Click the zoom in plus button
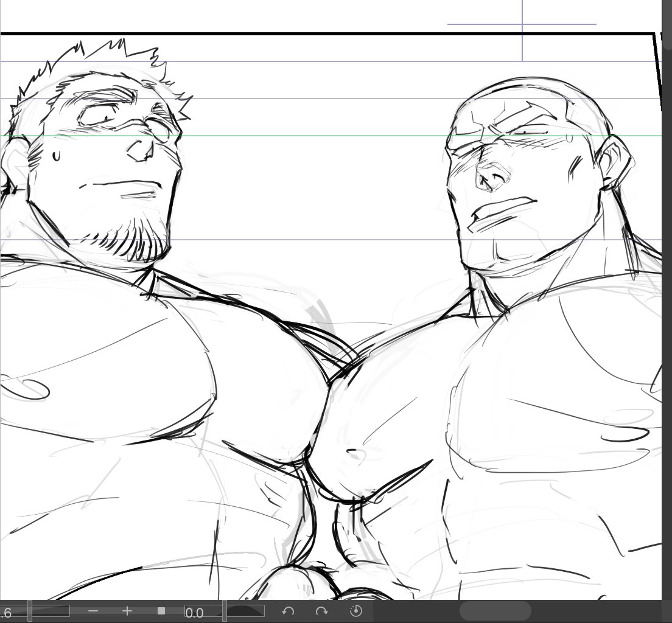The image size is (672, 623). (127, 611)
